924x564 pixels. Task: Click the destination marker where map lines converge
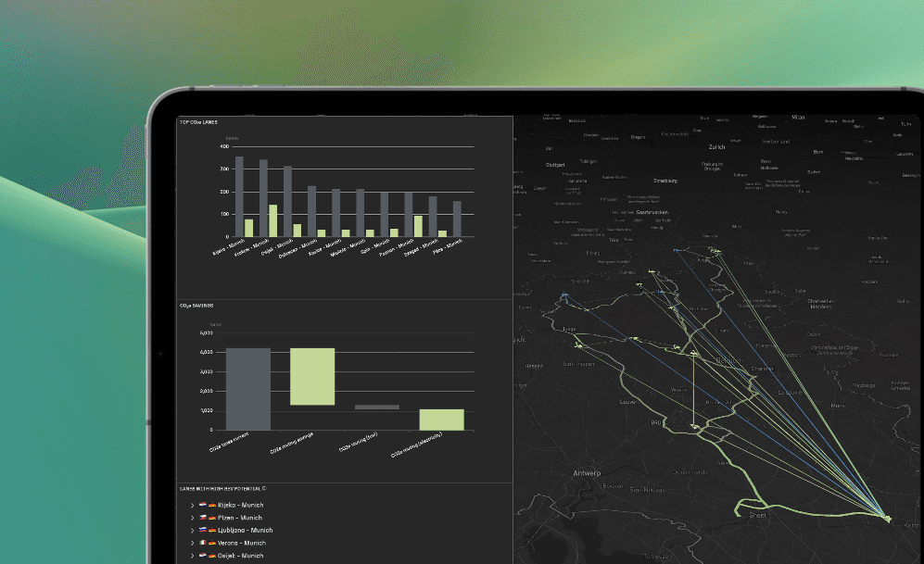pyautogui.click(x=888, y=519)
